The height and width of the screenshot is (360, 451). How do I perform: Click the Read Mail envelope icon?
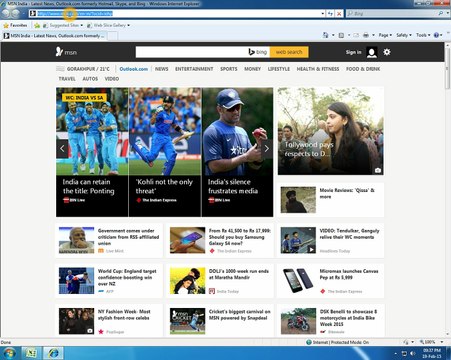356,35
